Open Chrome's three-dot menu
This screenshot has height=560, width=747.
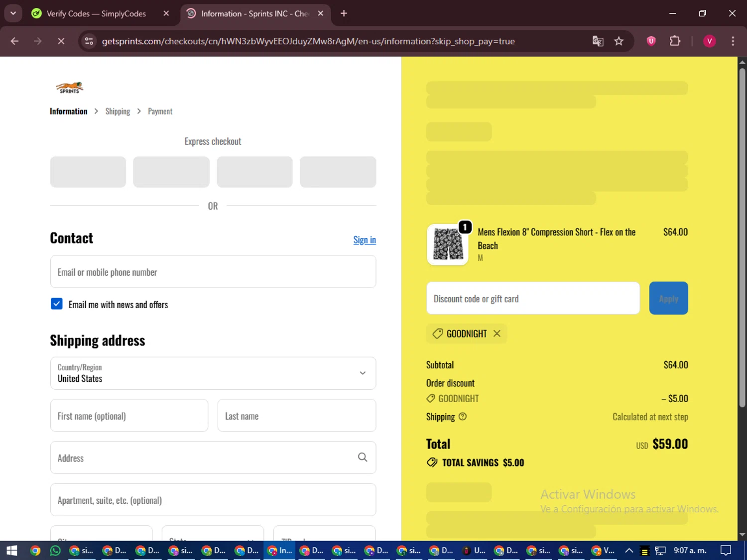click(733, 41)
